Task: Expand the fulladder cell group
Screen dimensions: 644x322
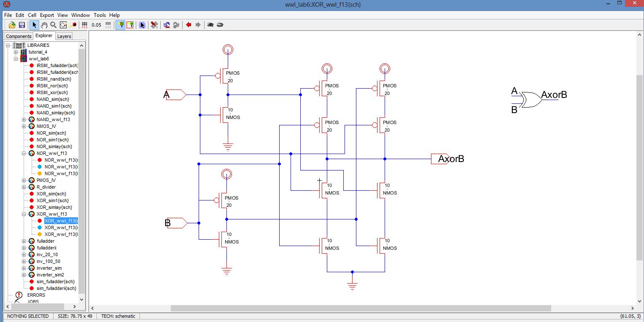Action: [x=24, y=241]
